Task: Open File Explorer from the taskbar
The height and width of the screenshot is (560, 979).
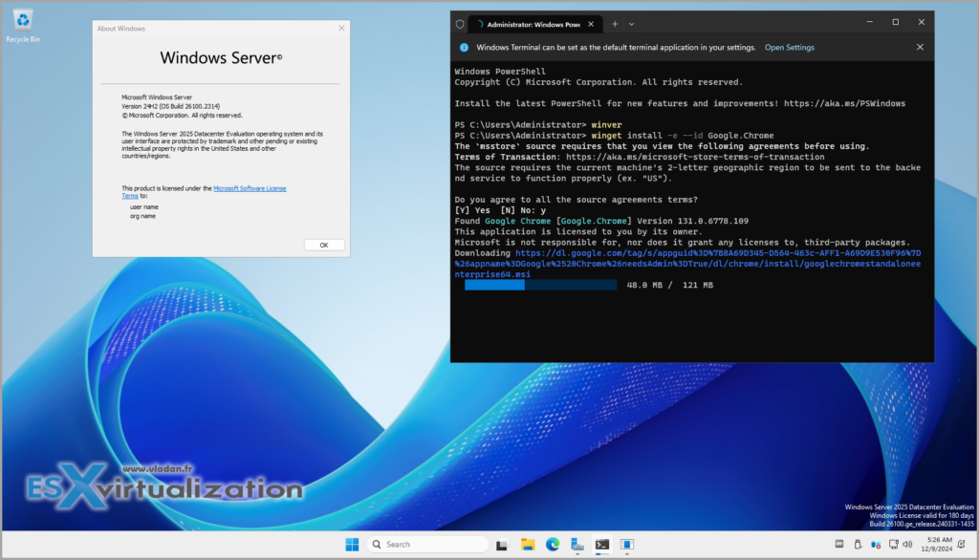Action: coord(528,545)
